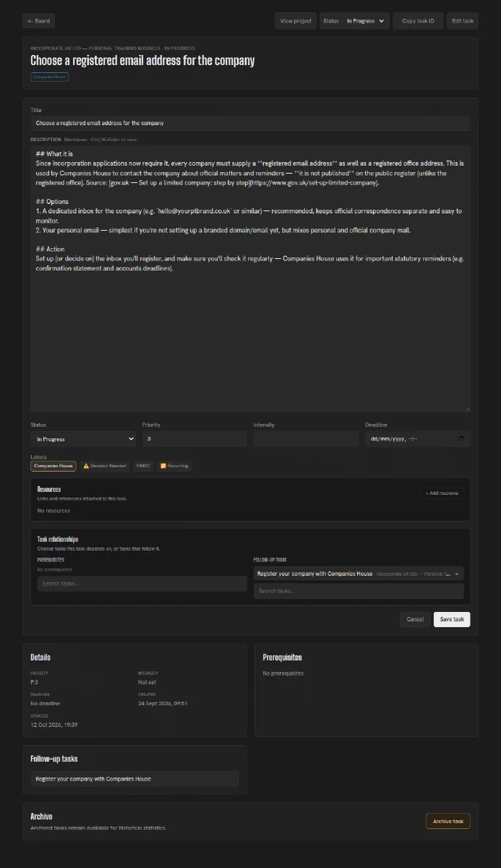Screen dimensions: 501x868
Task: Click the No resources text
Action: tap(54, 511)
